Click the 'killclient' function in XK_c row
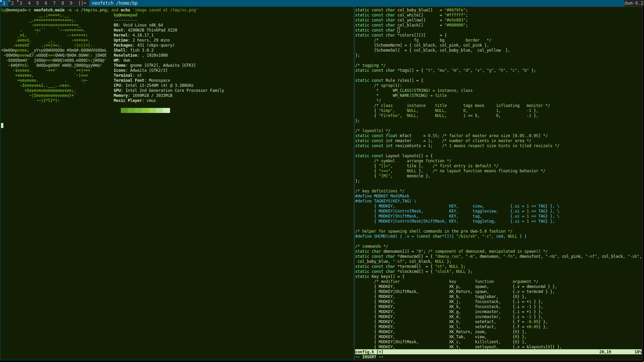This screenshot has height=362, width=644. 487,342
